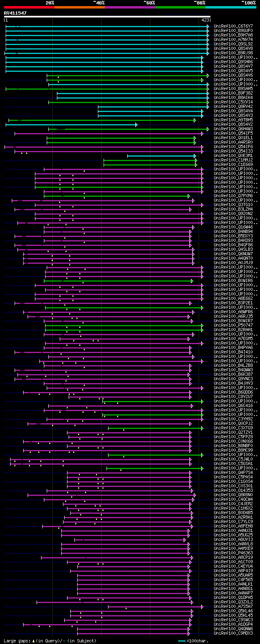
Task: Select the UniRef100_C1E669 label
Action: pyautogui.click(x=233, y=164)
